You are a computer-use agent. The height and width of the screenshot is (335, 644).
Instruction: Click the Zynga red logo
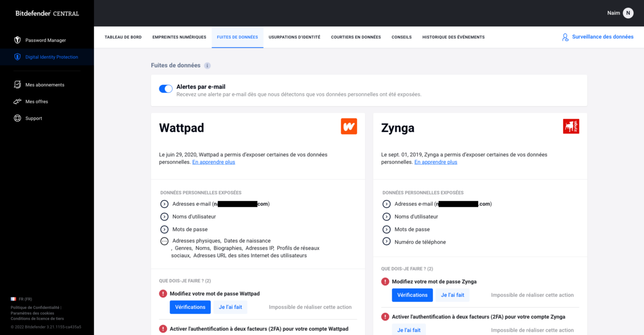tap(571, 126)
